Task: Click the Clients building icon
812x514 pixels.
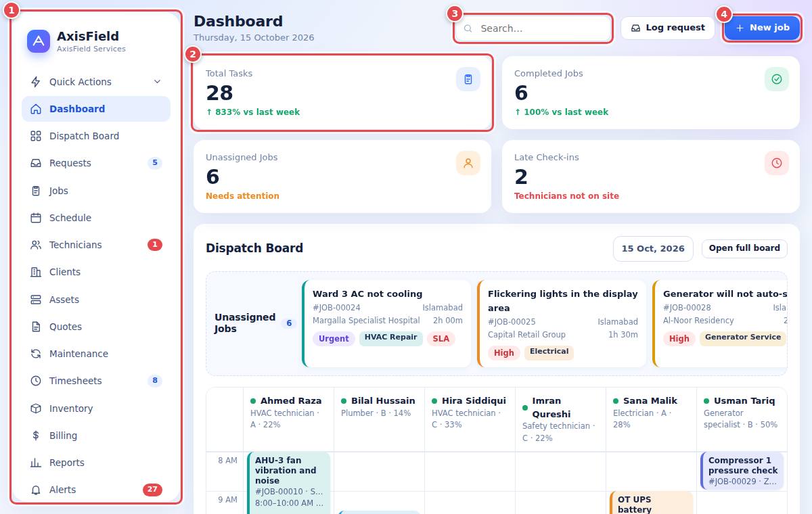Action: pos(36,272)
